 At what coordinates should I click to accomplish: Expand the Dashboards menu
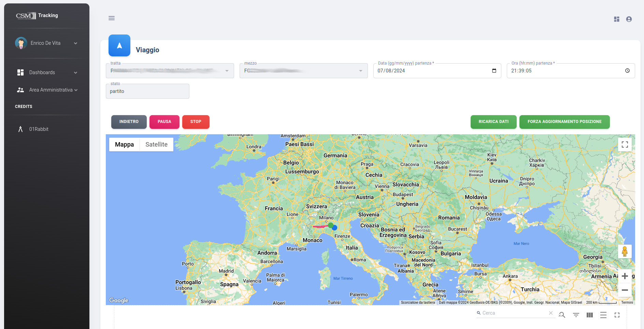pyautogui.click(x=75, y=72)
